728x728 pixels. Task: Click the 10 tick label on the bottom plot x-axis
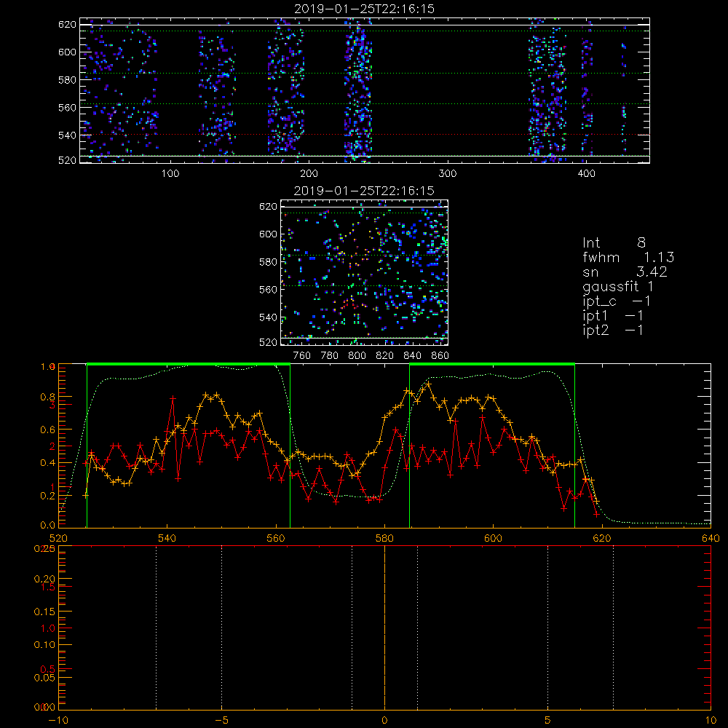(x=711, y=721)
